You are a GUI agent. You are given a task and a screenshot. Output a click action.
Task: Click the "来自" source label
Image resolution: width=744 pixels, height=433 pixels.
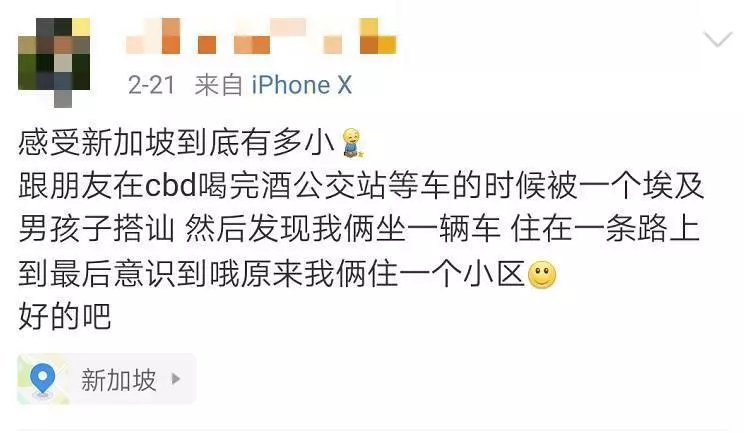[218, 86]
